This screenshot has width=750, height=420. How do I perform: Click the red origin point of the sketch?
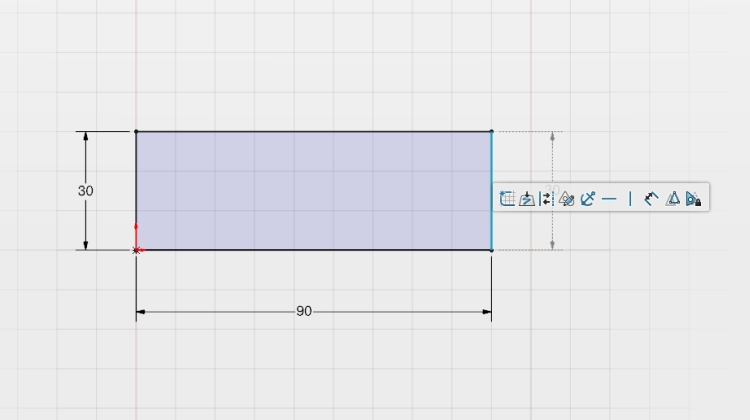tap(136, 249)
